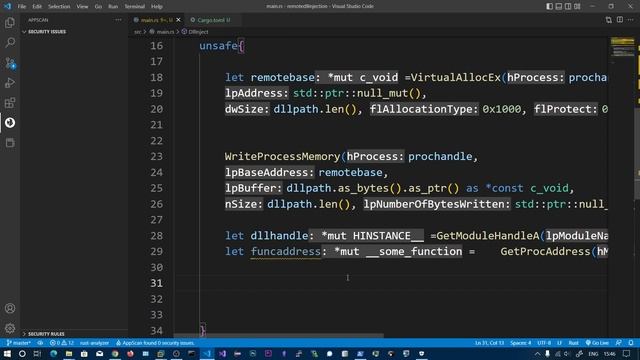This screenshot has width=640, height=360.
Task: Toggle the Panel layout icon
Action: tap(559, 6)
